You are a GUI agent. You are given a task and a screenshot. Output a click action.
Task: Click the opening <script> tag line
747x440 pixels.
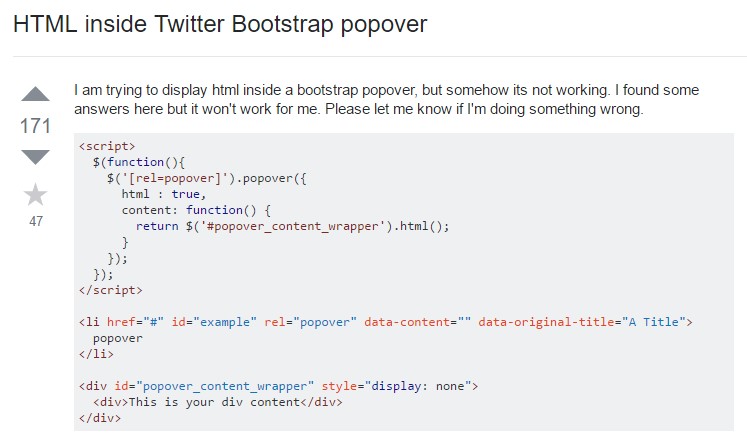point(107,146)
